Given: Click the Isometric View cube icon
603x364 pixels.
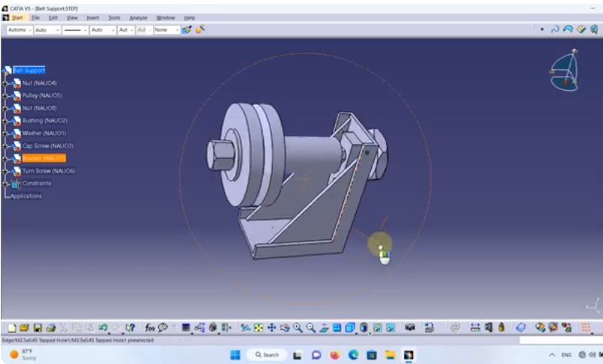Looking at the screenshot, I should 350,327.
